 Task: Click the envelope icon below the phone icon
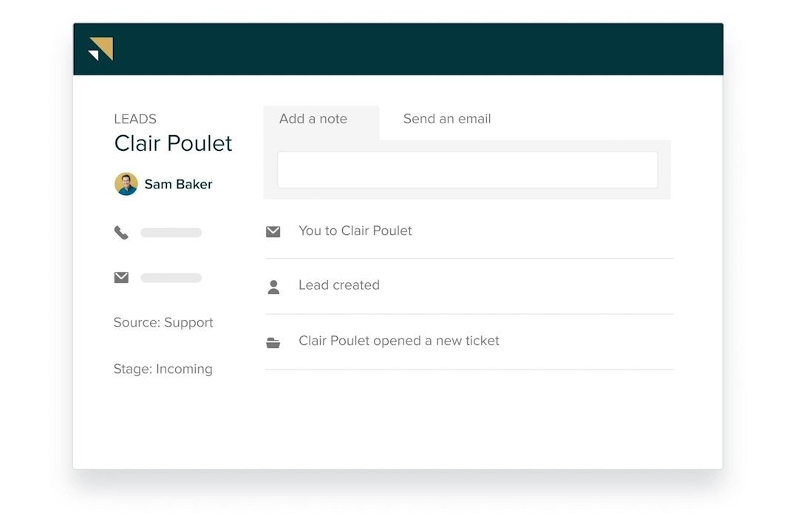point(121,277)
